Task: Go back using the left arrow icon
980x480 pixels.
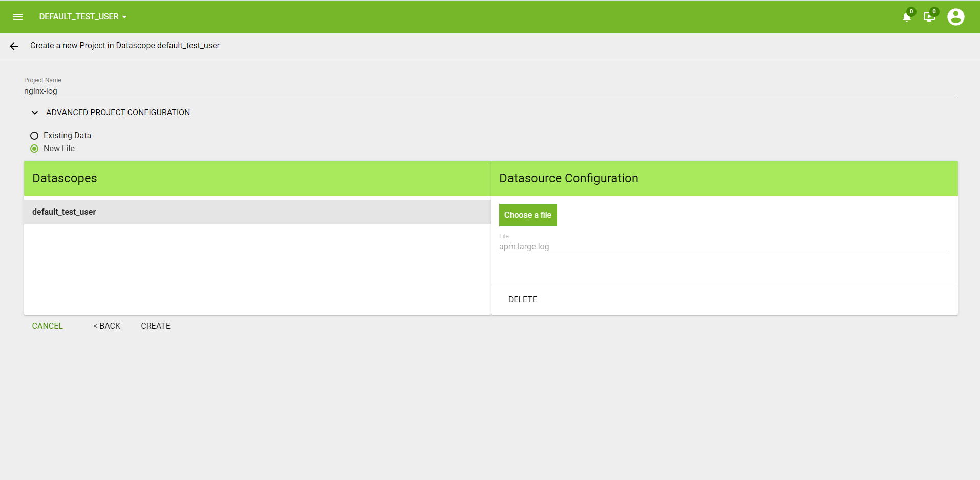Action: 14,46
